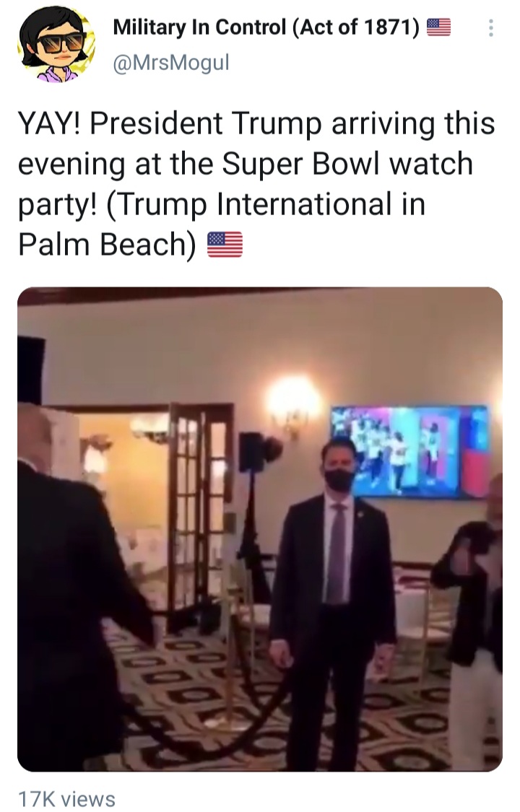Play the embedded Super Bowl party video

[x=260, y=529]
